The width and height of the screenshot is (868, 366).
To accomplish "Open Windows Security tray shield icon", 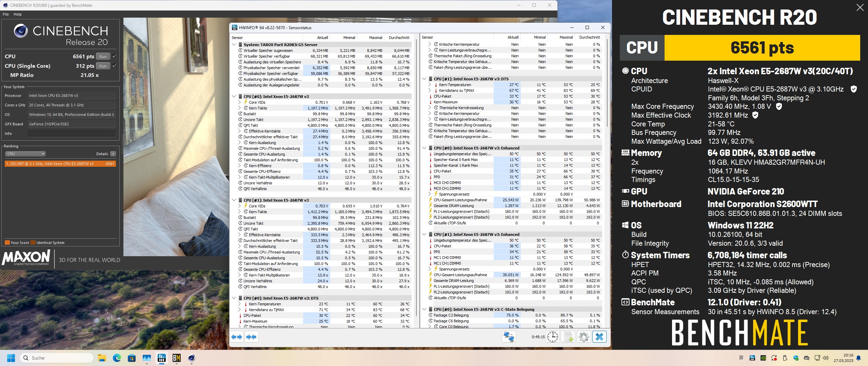I will click(796, 358).
